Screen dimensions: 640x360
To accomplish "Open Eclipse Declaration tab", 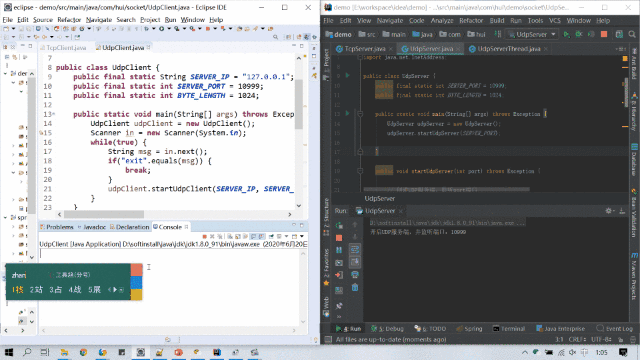I will pos(130,227).
